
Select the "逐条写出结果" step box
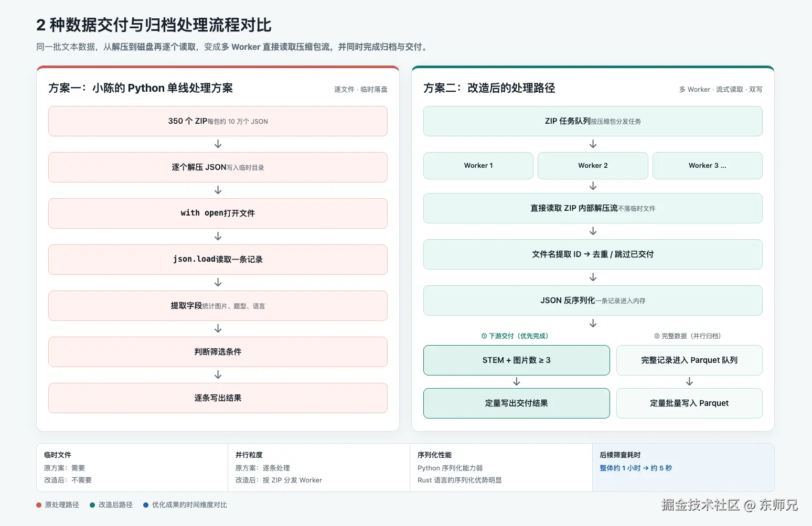click(218, 398)
